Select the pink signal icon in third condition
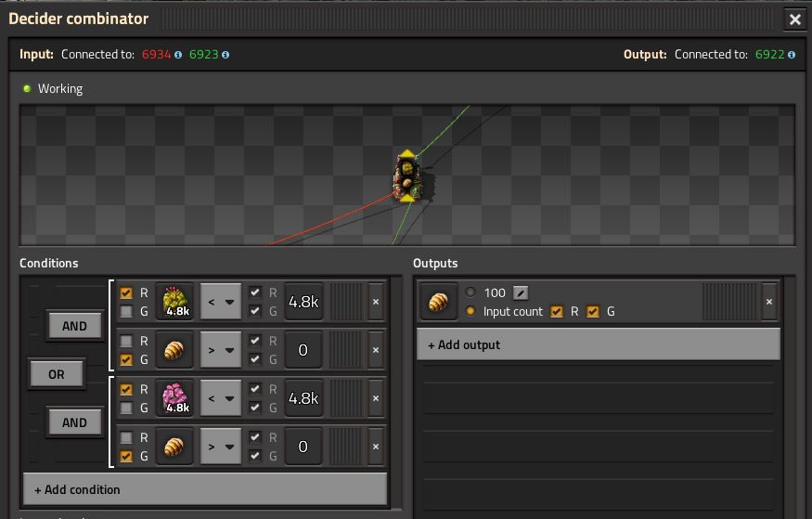This screenshot has width=812, height=519. 176,398
